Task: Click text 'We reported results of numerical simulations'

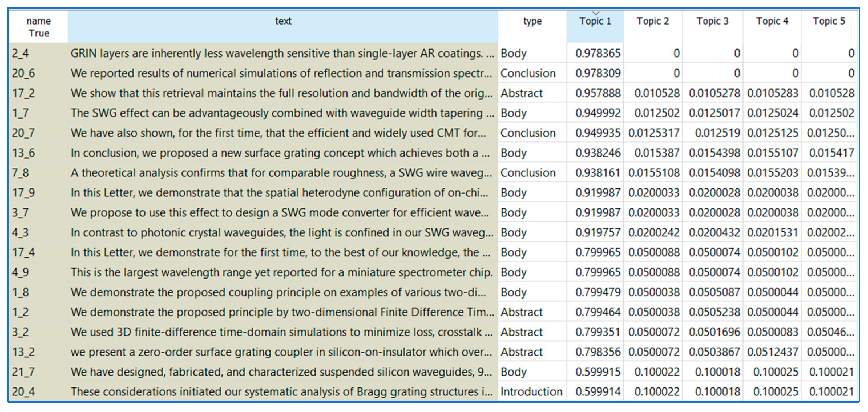Action: tap(281, 73)
